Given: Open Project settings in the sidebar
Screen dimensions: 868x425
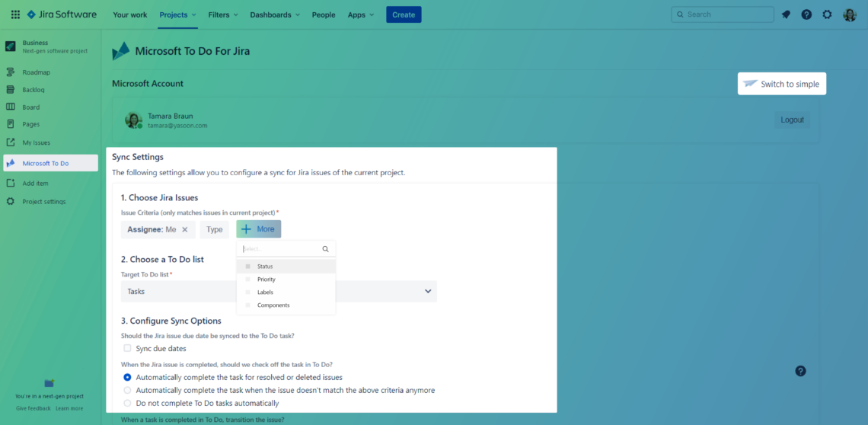Looking at the screenshot, I should point(43,202).
